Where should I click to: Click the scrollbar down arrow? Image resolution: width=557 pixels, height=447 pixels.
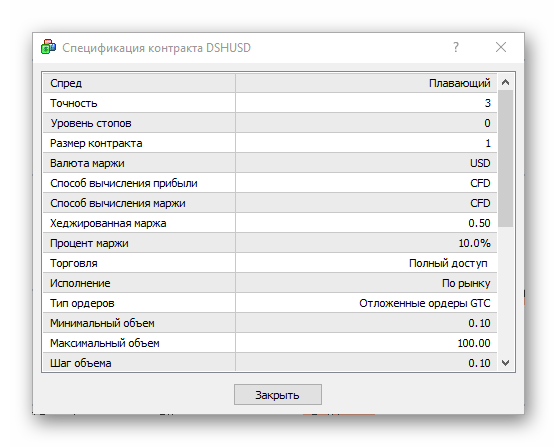pos(505,363)
